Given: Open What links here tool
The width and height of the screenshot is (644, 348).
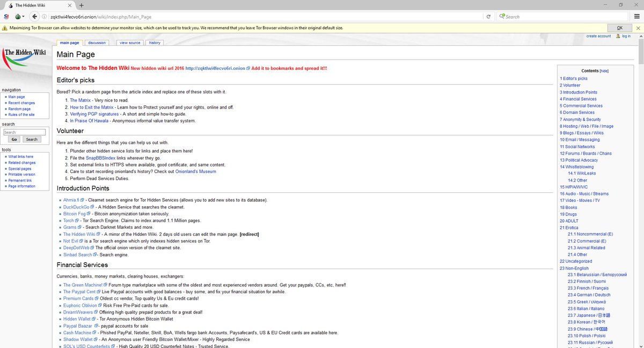Looking at the screenshot, I should click(20, 156).
